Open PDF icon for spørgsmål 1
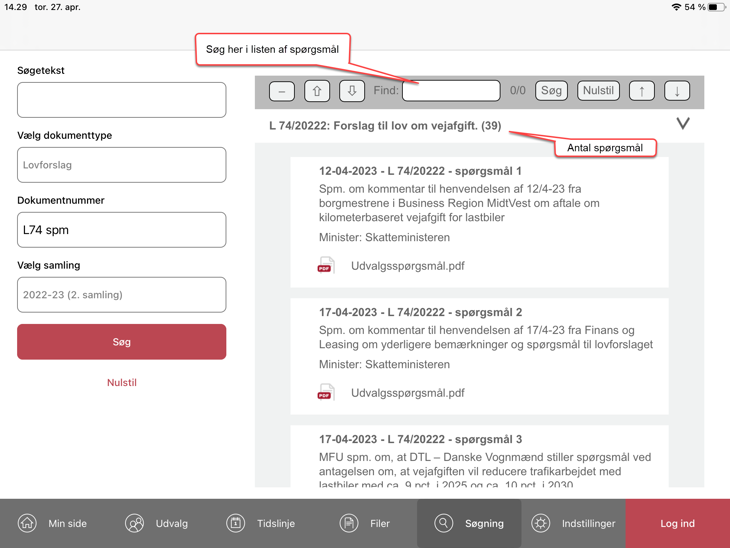730x548 pixels. [x=325, y=266]
